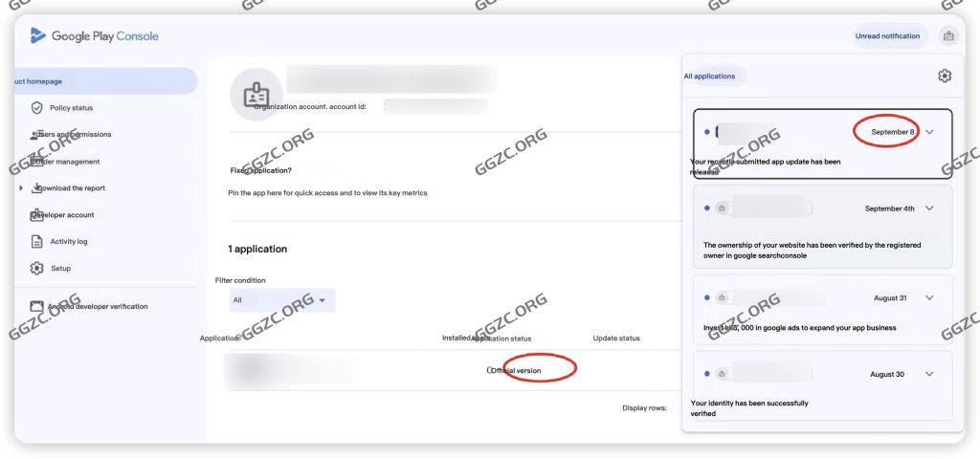The image size is (980, 459).
Task: Click the Update status column header
Action: coord(616,339)
